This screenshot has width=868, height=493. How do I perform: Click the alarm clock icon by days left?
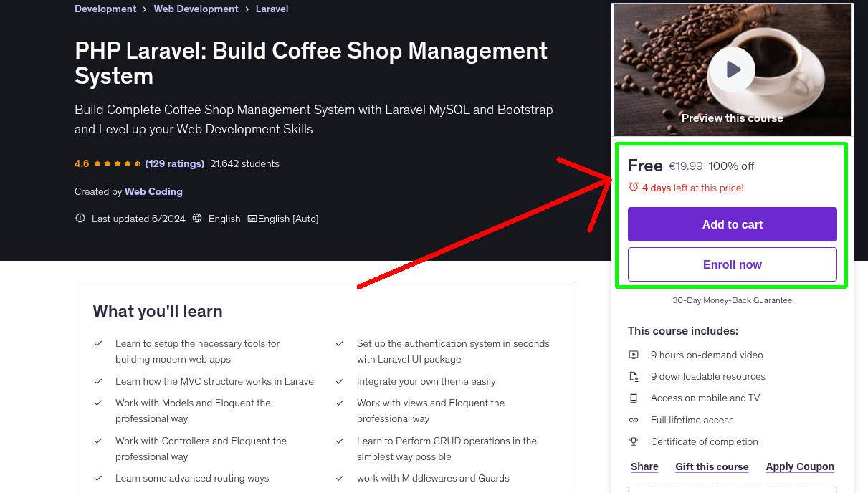(x=634, y=187)
